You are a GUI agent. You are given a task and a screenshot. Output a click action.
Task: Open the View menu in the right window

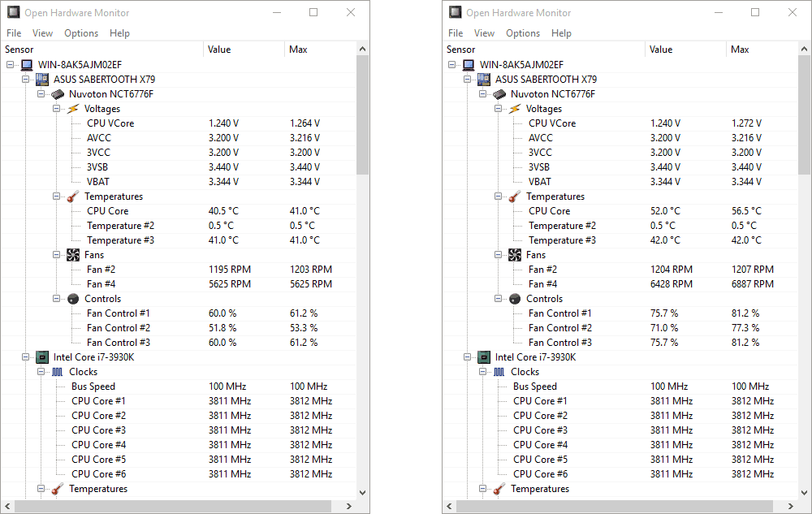tap(484, 33)
